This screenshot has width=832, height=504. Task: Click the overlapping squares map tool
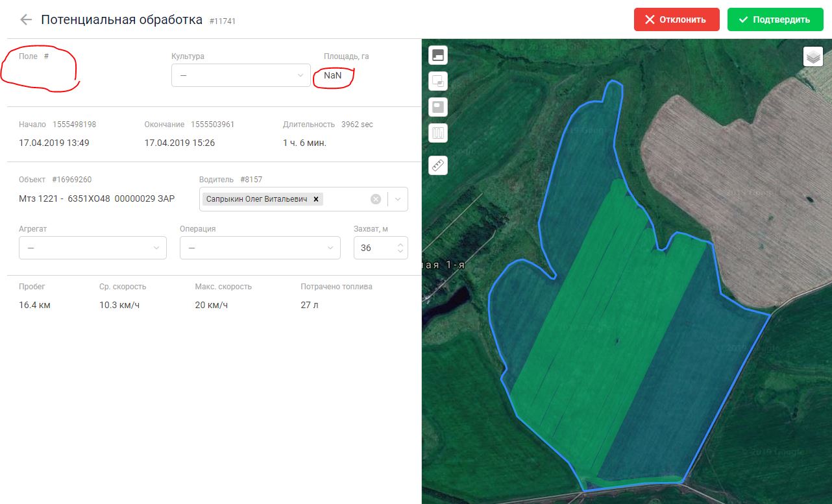tap(438, 82)
